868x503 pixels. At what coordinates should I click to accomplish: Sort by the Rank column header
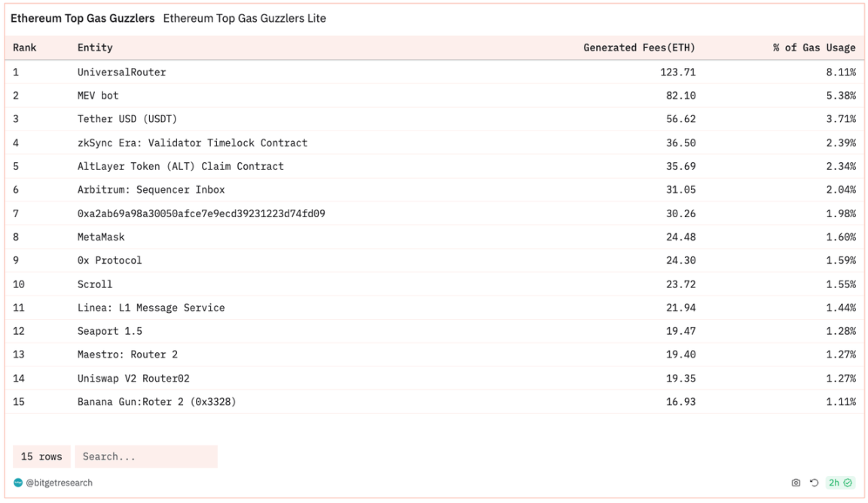[25, 48]
